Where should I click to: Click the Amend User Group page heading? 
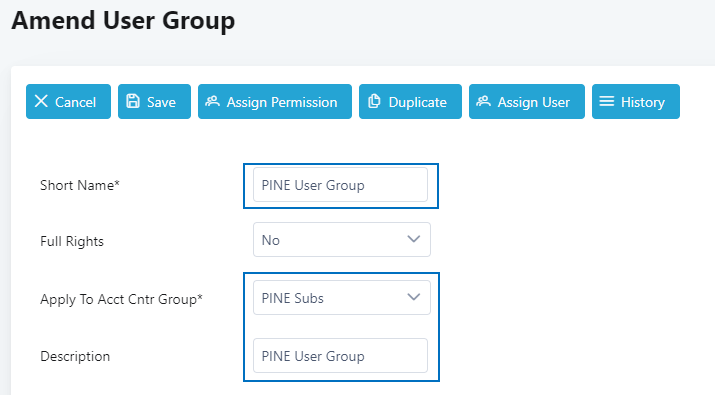[x=123, y=21]
